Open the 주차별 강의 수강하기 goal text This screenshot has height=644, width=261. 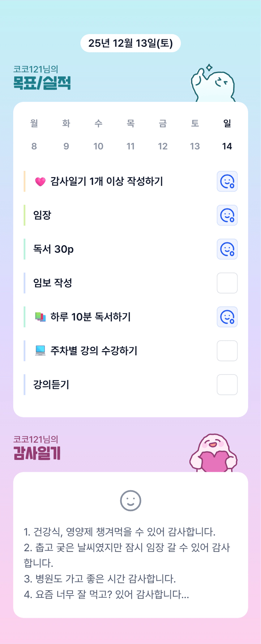point(94,351)
